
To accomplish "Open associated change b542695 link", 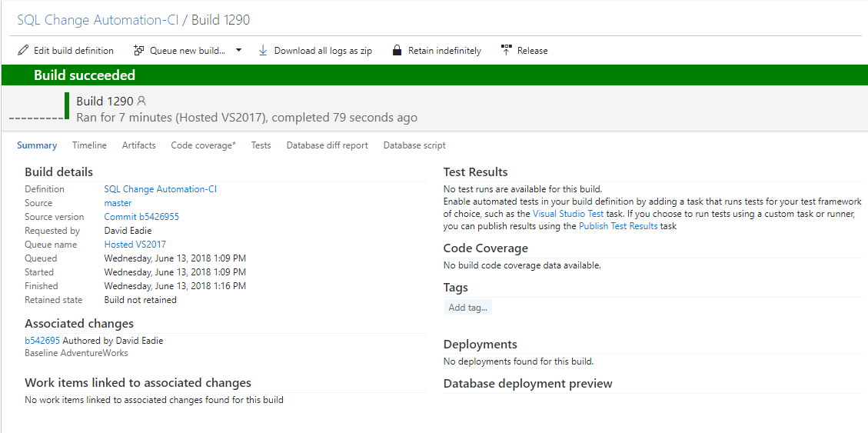I will click(x=42, y=341).
